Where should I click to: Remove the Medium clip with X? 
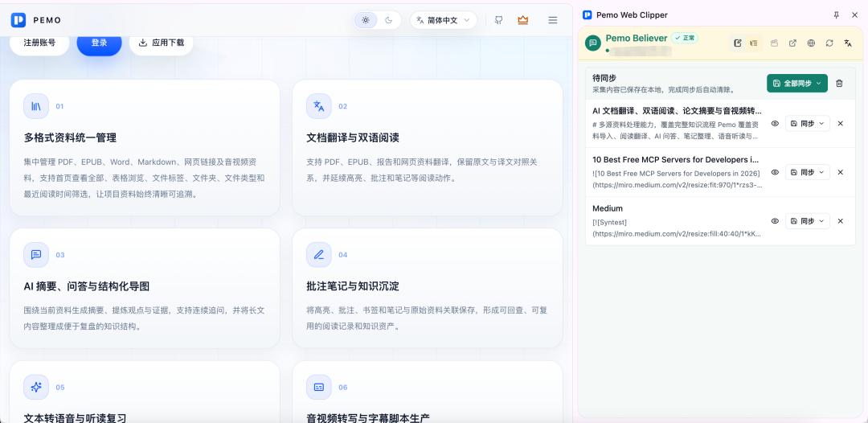pyautogui.click(x=841, y=221)
